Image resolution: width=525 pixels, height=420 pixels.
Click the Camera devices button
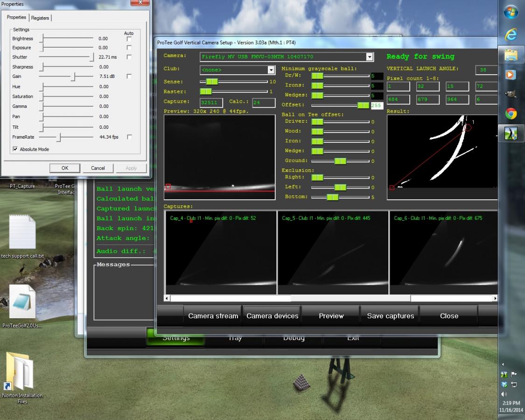click(x=272, y=316)
